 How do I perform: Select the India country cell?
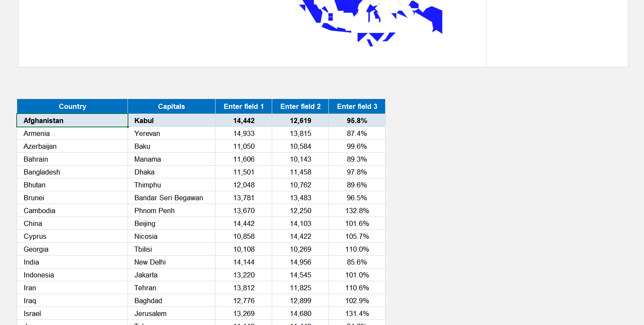coord(72,262)
